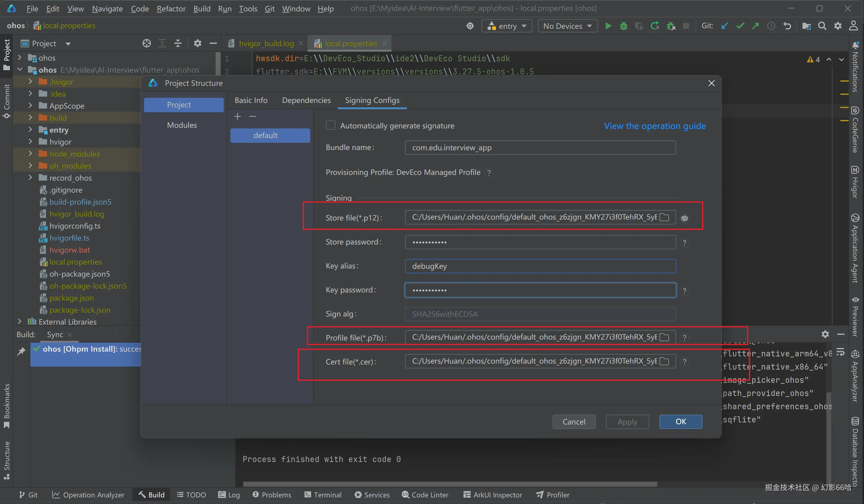
Task: Click help icon next to Key password
Action: point(685,291)
